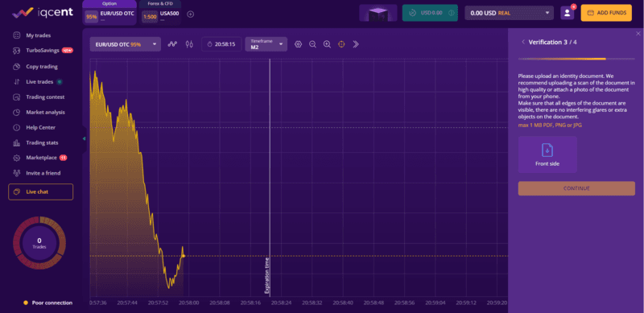
Task: Zoom out the chart
Action: pyautogui.click(x=312, y=44)
